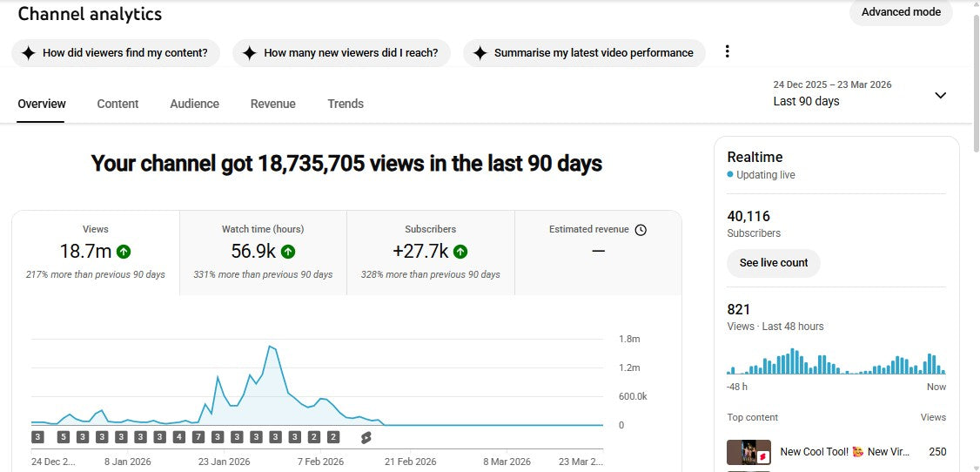
Task: Click '217% more than previous 90 days' text
Action: 96,274
